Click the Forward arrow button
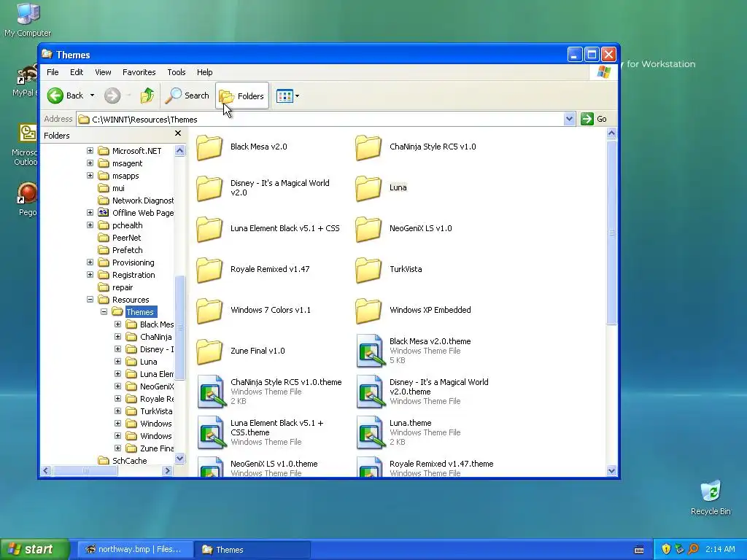This screenshot has width=747, height=560. click(112, 96)
